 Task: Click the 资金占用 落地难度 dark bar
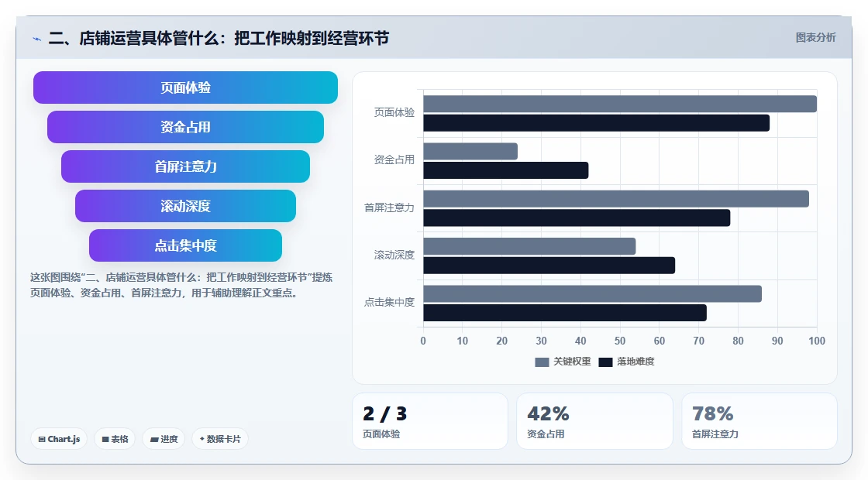coord(506,170)
